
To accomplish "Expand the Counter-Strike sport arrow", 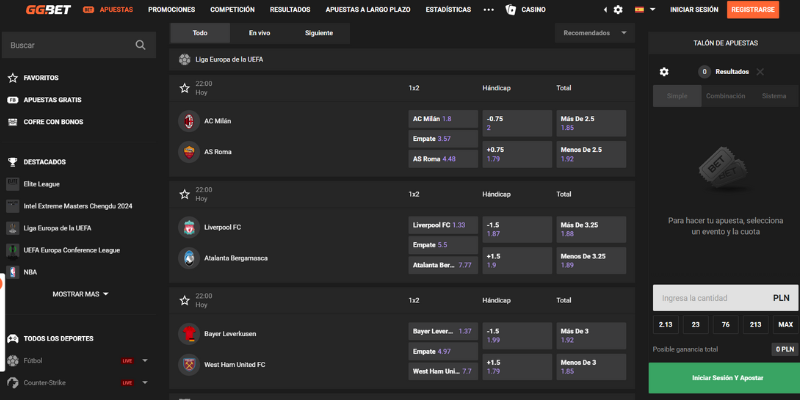I will (145, 383).
